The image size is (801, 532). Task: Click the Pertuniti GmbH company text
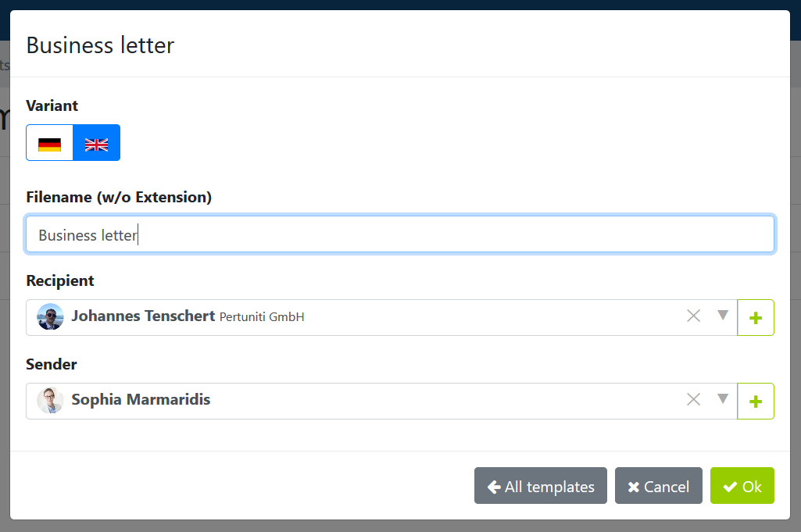pos(262,317)
